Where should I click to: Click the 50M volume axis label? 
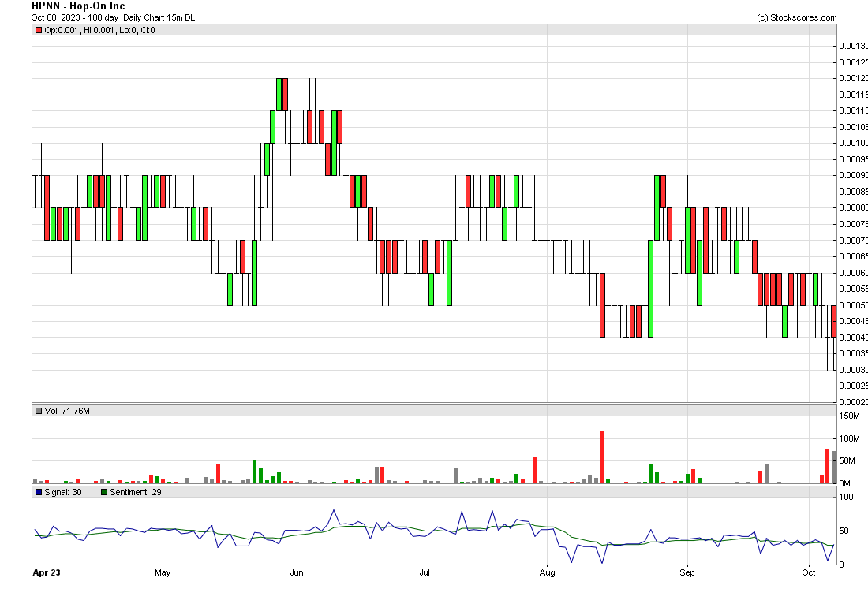(x=847, y=460)
